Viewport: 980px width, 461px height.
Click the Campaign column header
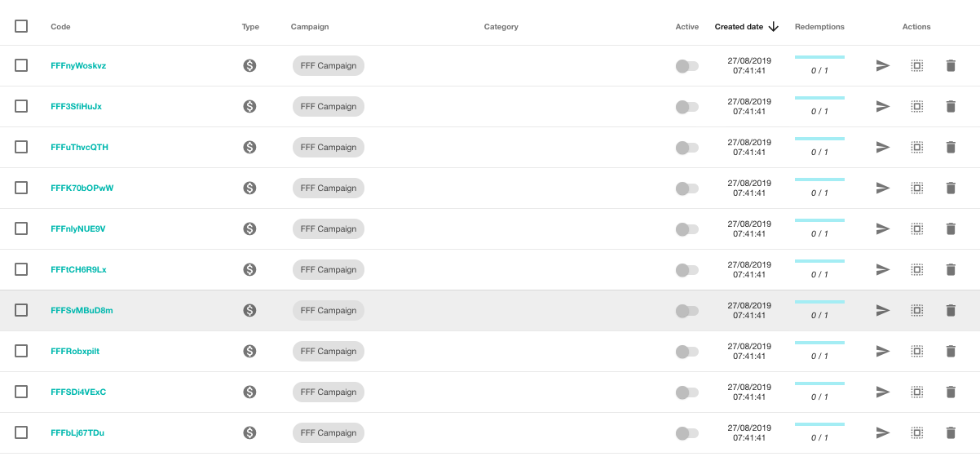(310, 27)
